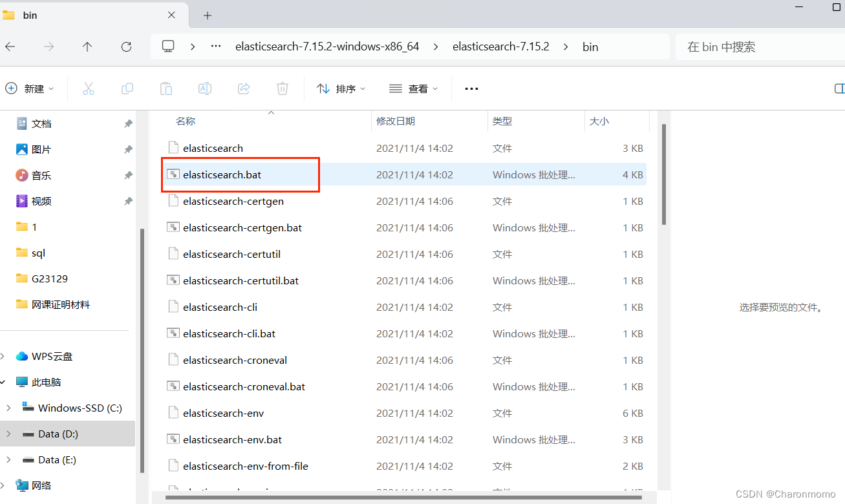Open 视频 in the sidebar
845x504 pixels.
click(41, 201)
